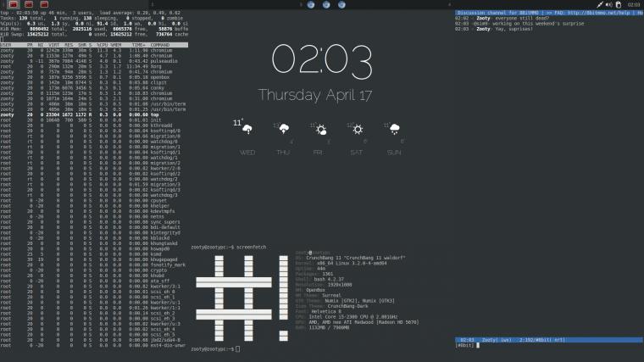
Task: Click the FRI partly sunny weather icon
Action: click(321, 130)
